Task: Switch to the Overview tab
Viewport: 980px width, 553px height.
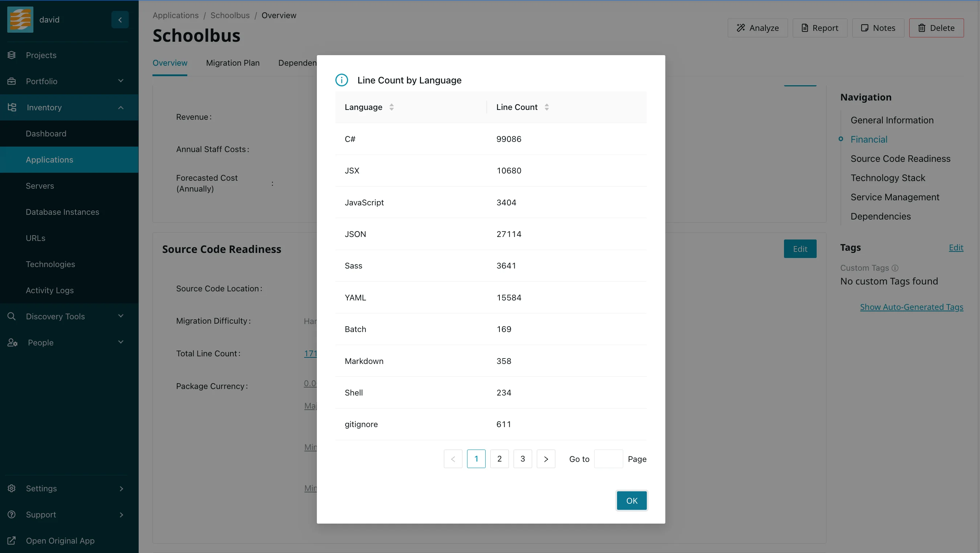Action: [170, 63]
